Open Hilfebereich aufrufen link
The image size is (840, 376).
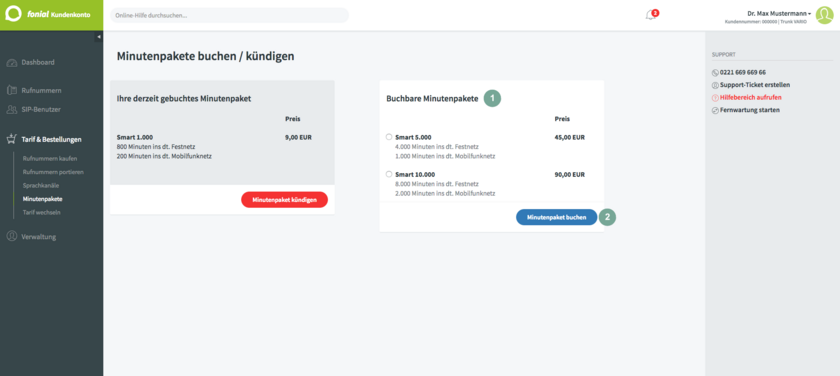coord(751,98)
